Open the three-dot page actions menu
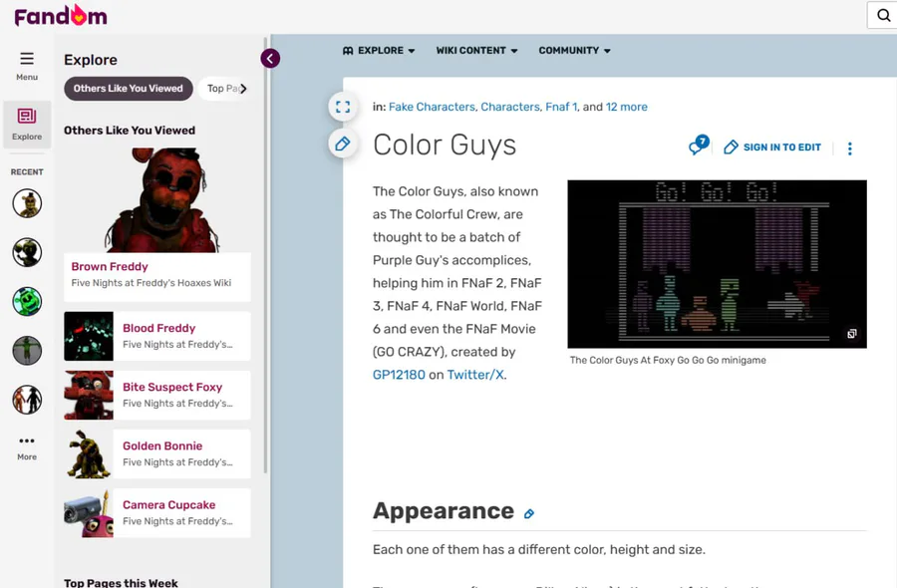 (849, 148)
